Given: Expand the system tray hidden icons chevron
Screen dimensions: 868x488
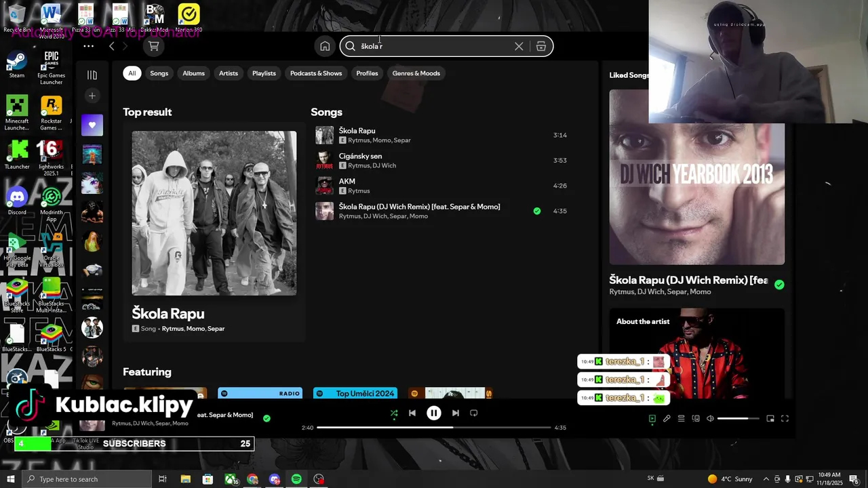Looking at the screenshot, I should click(766, 479).
